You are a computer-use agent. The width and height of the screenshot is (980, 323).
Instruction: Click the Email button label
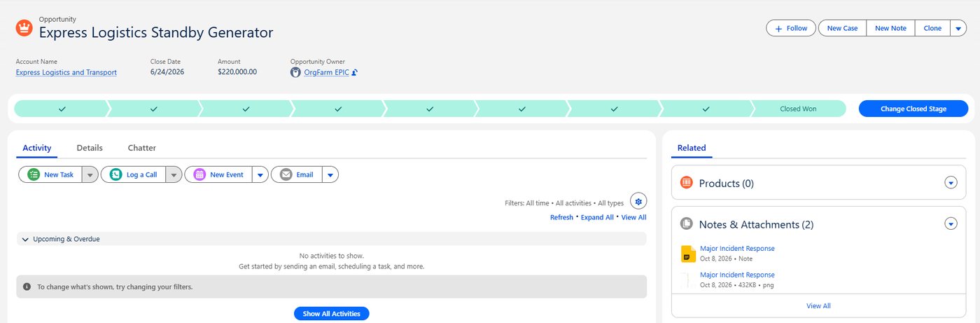coord(304,174)
